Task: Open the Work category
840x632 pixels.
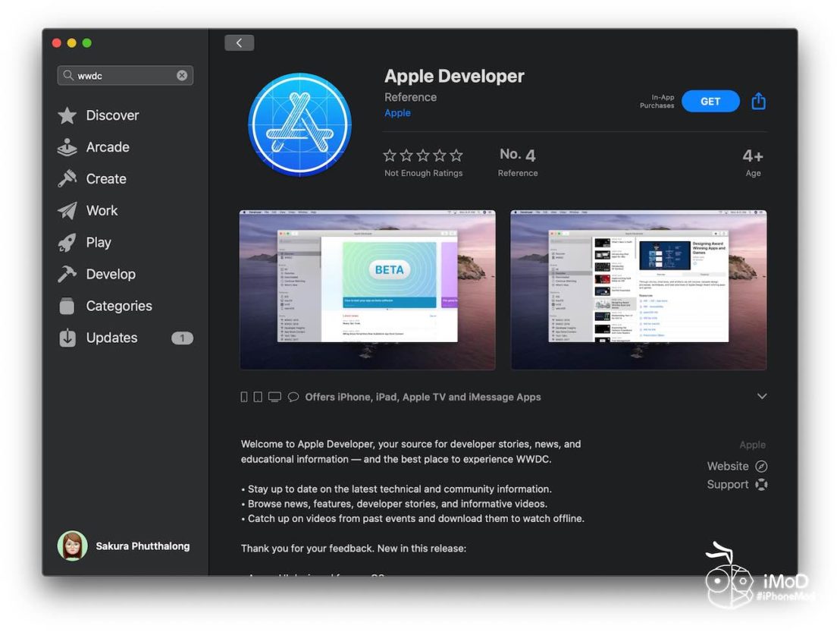Action: coord(101,210)
